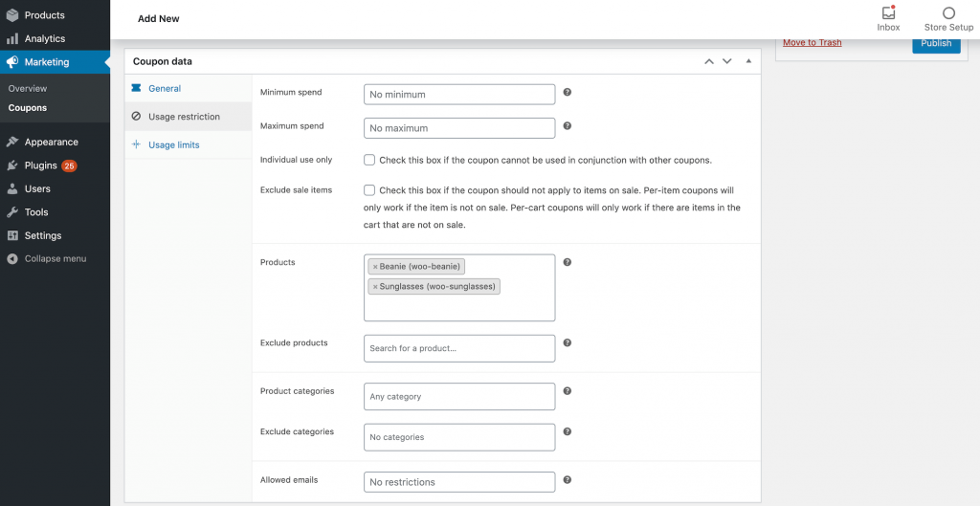Open Appearance in the sidebar menu
980x506 pixels.
tap(52, 142)
